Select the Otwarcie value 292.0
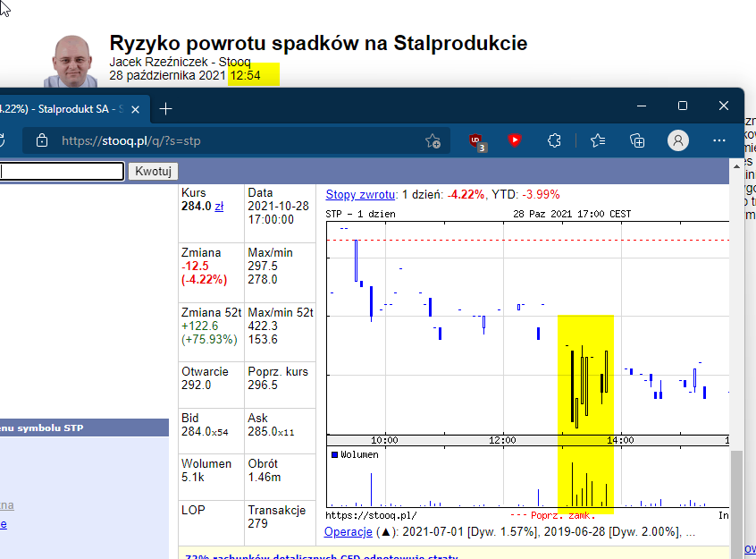 197,385
